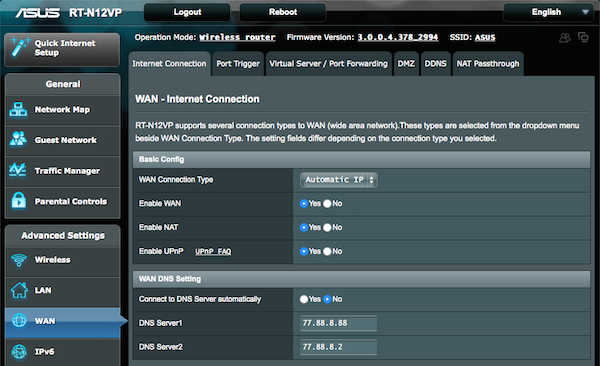Click the DNS Server2 input field
This screenshot has height=366, width=600.
pos(338,347)
